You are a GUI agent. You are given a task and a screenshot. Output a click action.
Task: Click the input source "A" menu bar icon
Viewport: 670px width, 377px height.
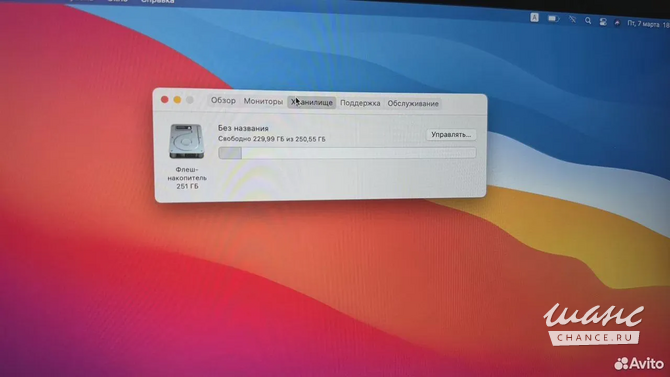534,18
